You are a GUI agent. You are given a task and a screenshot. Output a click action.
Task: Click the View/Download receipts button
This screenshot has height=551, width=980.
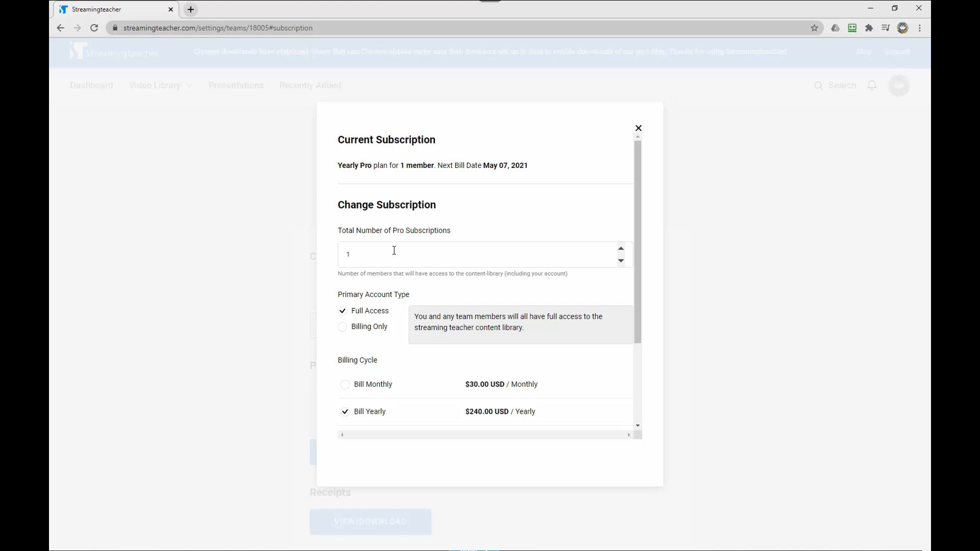point(371,521)
